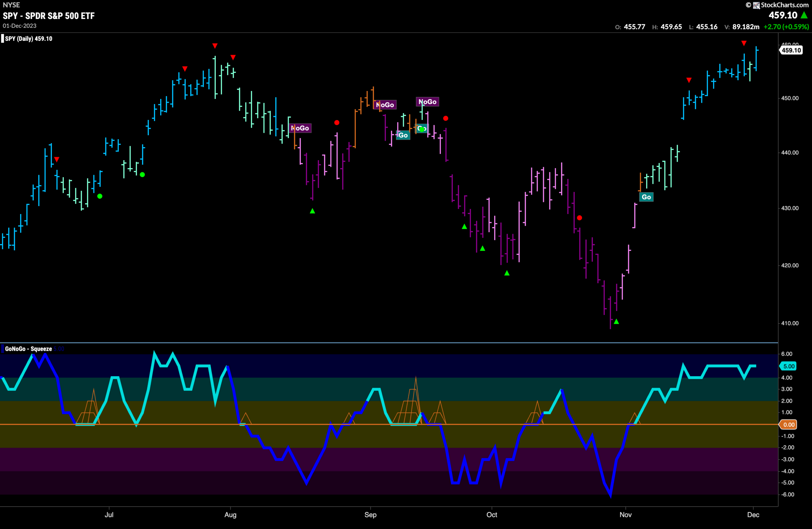The height and width of the screenshot is (529, 812).
Task: Click the SPY - SPDR S&P 500 ETF title
Action: tap(49, 16)
